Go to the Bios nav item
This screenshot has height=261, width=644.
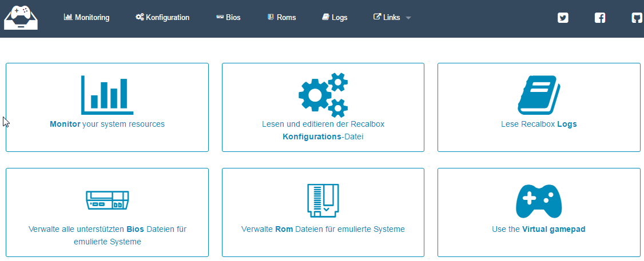[x=228, y=18]
